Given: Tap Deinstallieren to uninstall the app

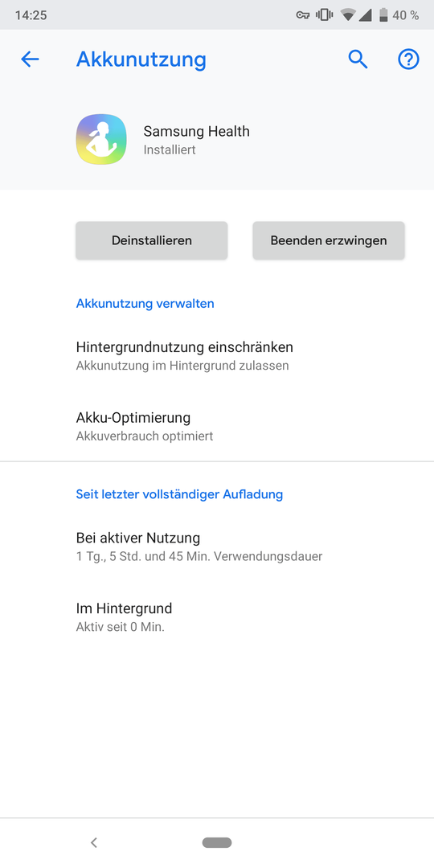Looking at the screenshot, I should [152, 240].
